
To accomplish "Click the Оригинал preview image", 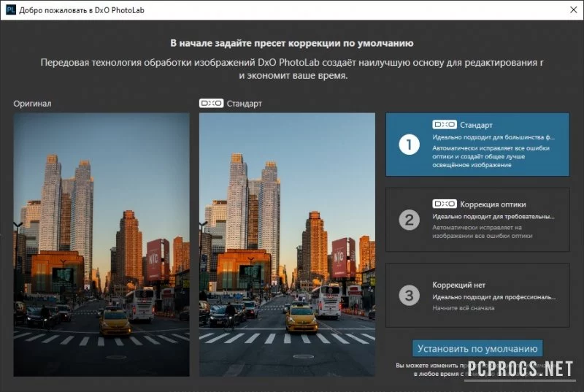I will (101, 245).
